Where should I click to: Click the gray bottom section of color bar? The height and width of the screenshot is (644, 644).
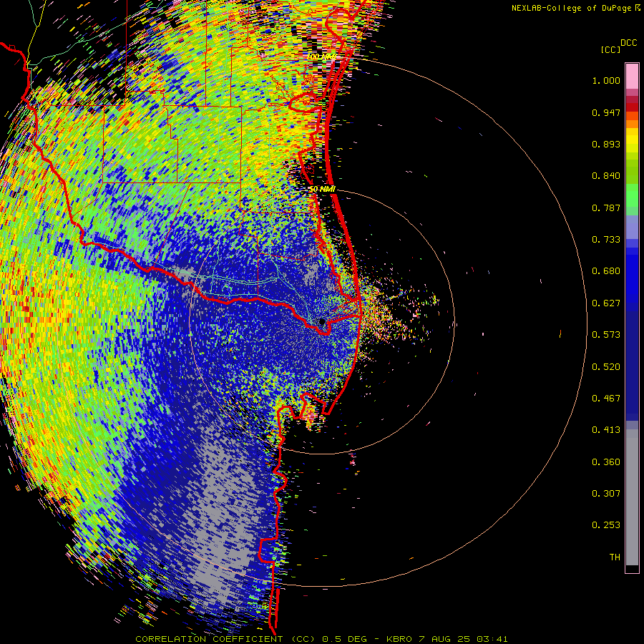tap(632, 497)
